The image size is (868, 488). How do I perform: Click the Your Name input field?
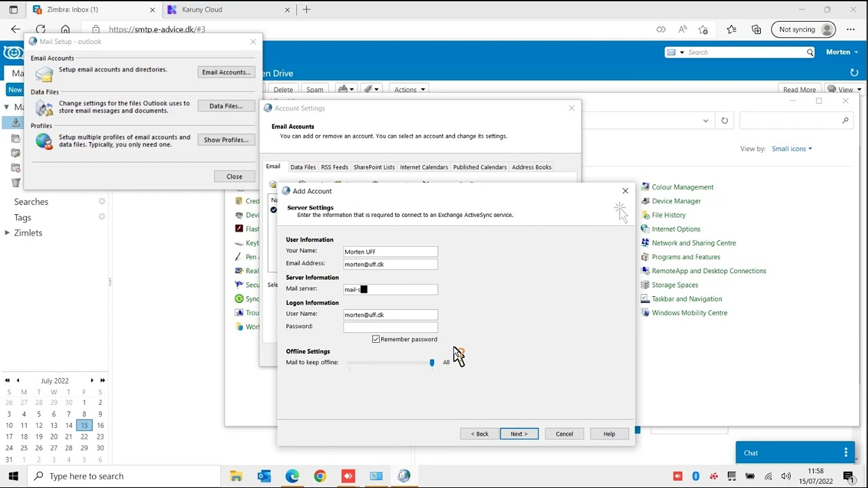pyautogui.click(x=391, y=251)
